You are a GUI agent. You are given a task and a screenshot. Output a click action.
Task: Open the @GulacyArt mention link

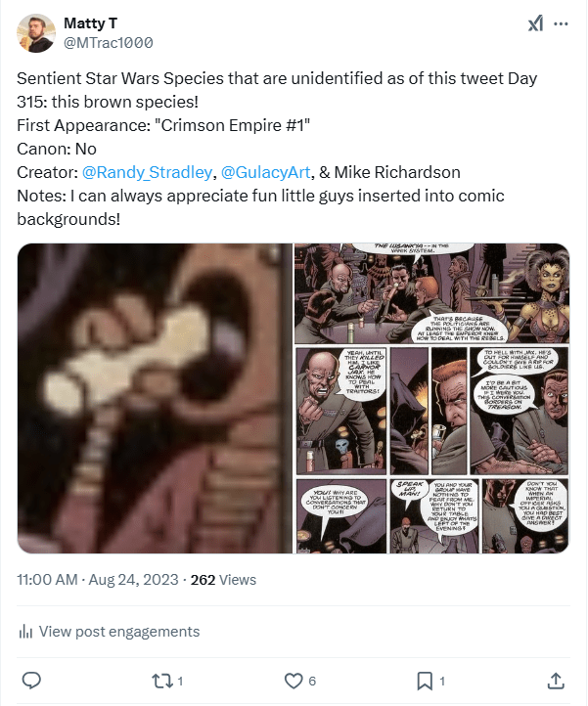[269, 172]
